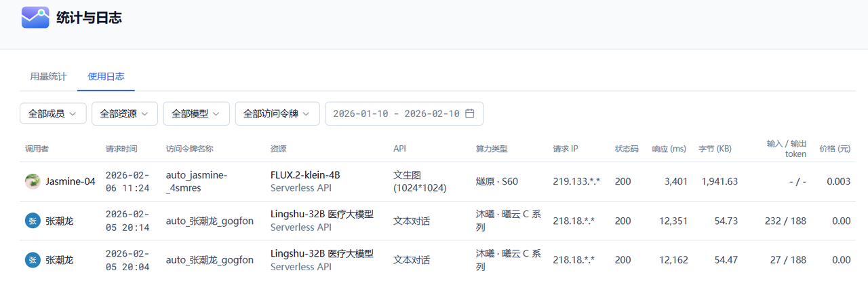This screenshot has width=868, height=294.
Task: Open the FLUX.2-klein-4B resource entry
Action: pos(305,175)
